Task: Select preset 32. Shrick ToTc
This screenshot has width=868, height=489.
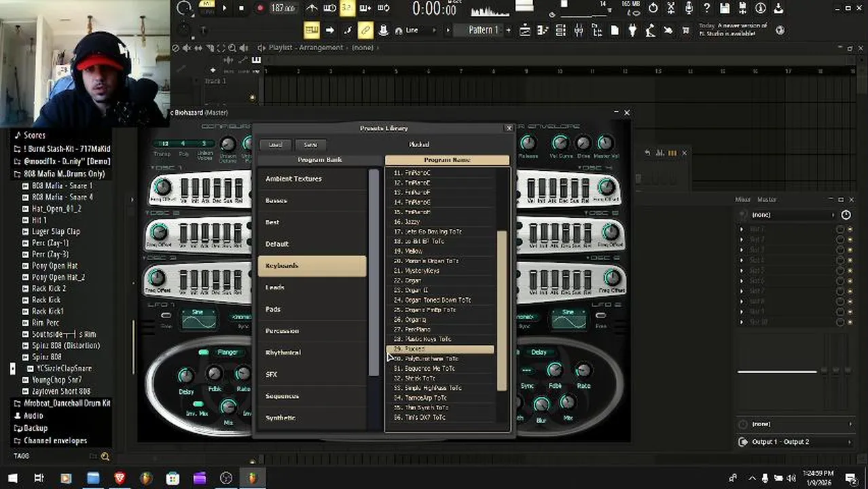Action: (441, 378)
